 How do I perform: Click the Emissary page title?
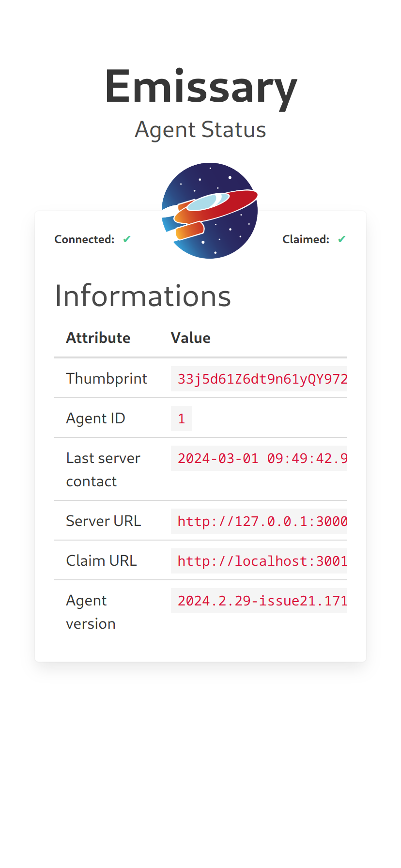[200, 87]
